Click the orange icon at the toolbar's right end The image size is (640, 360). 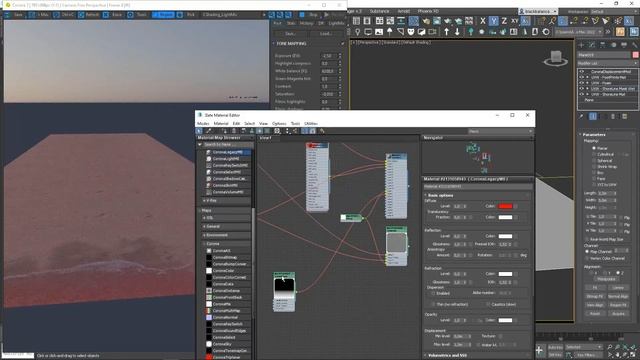620,31
